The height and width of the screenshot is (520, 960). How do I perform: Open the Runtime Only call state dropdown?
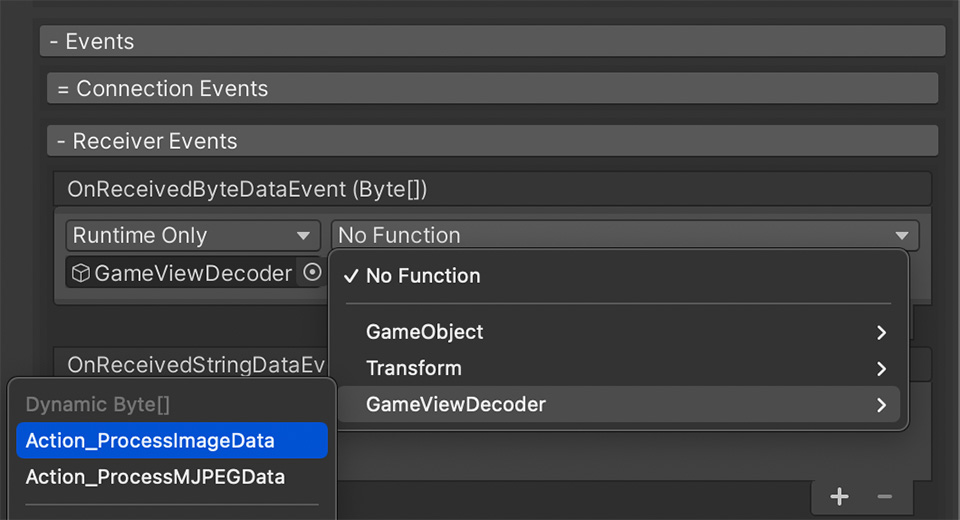tap(192, 236)
